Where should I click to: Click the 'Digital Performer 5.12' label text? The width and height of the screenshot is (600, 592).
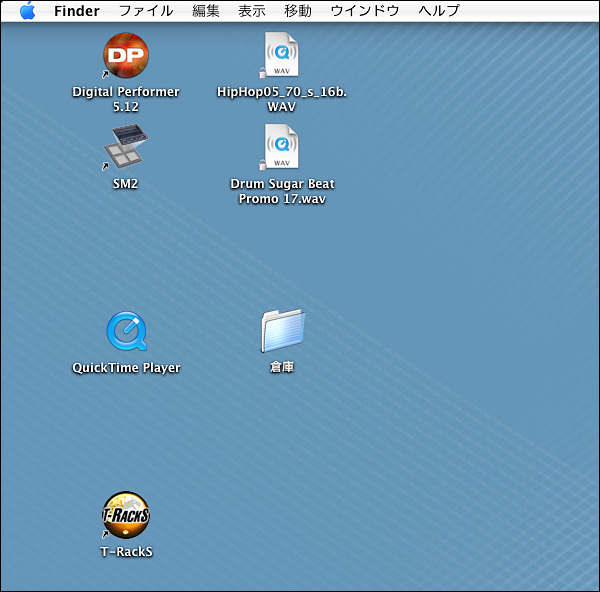click(126, 99)
